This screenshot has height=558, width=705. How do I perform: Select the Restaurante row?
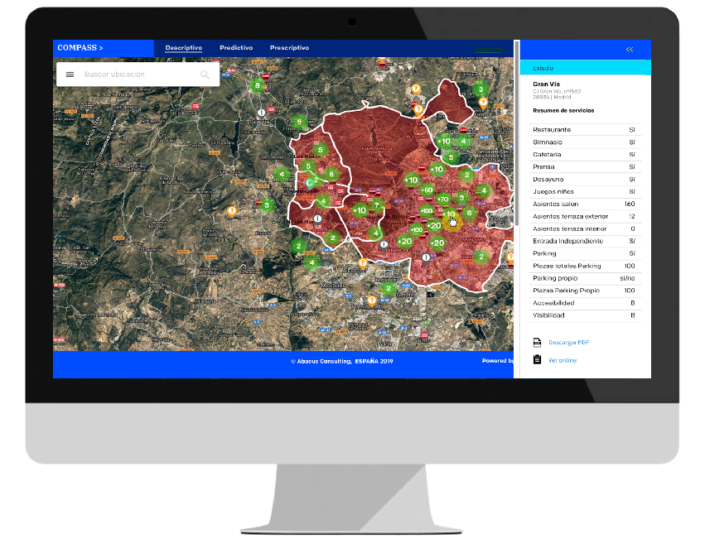point(585,130)
